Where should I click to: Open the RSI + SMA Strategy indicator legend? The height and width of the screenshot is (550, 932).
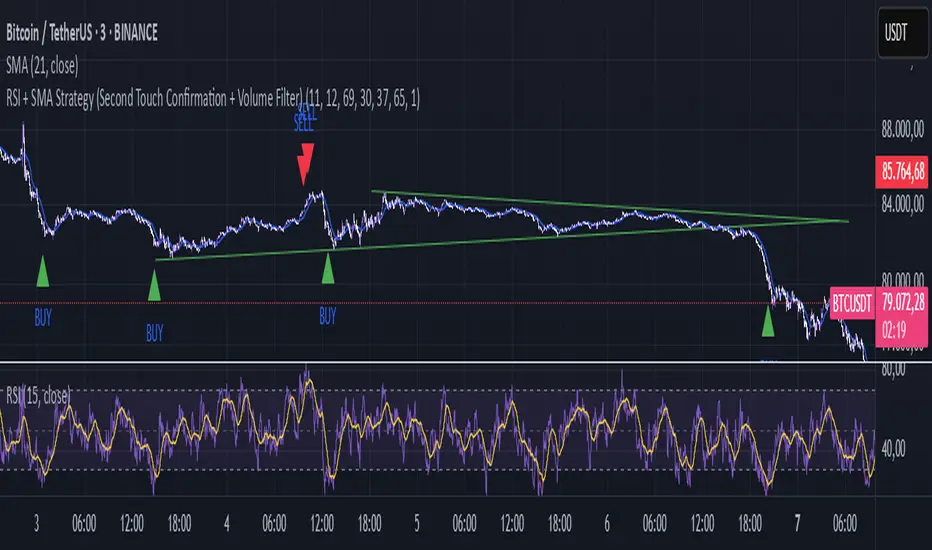click(213, 98)
